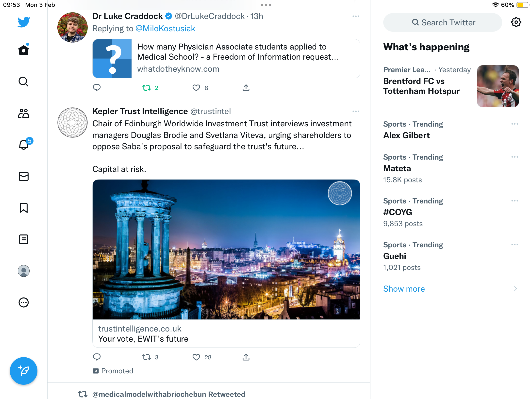Expand trends via Show more chevron
The image size is (532, 399).
click(x=515, y=289)
